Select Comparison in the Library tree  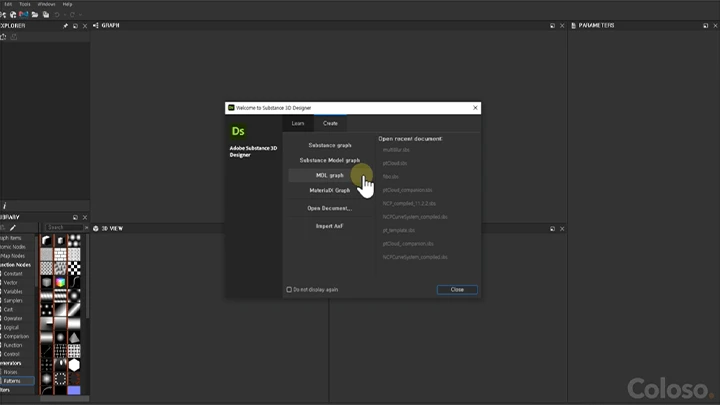pyautogui.click(x=16, y=337)
